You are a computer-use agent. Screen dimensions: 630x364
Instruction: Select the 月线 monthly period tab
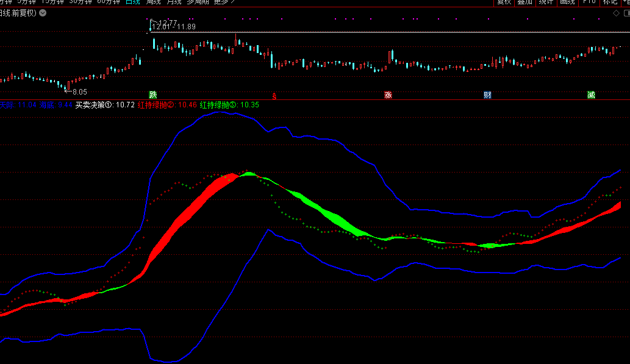[x=174, y=2]
